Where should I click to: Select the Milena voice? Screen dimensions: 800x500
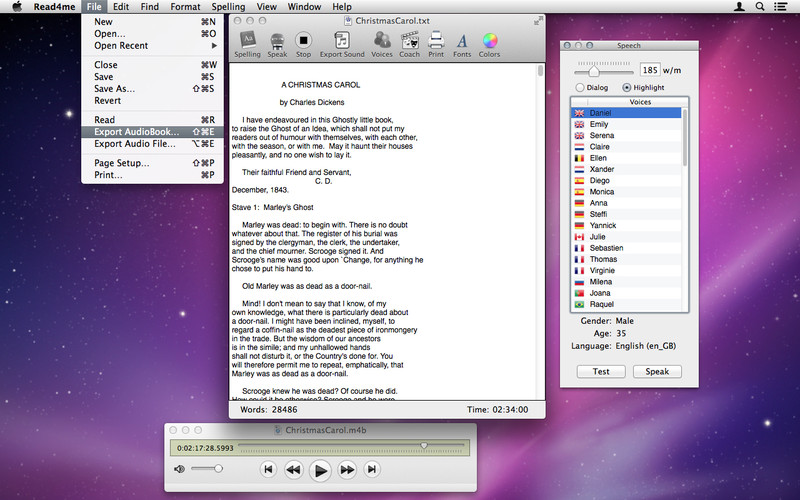point(626,282)
